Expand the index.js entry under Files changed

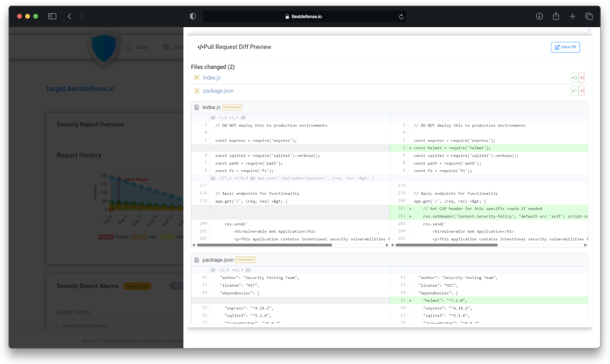212,77
